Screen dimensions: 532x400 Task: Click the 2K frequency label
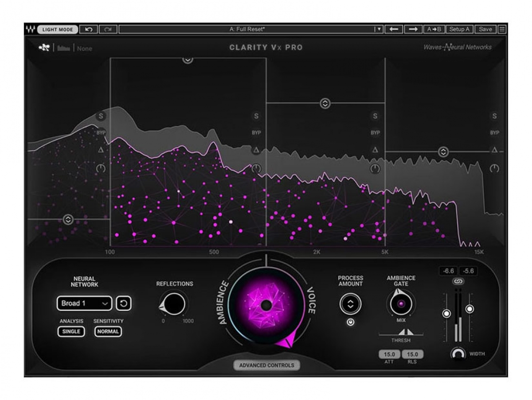point(317,252)
